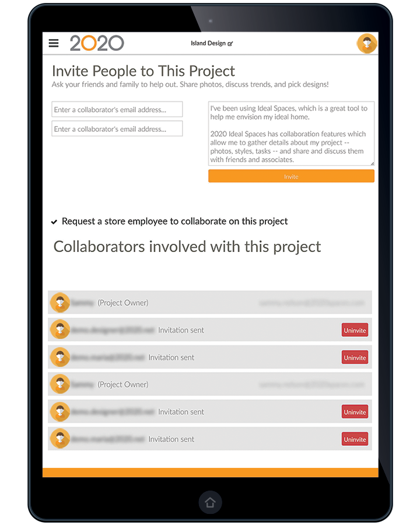This screenshot has width=420, height=525.
Task: Click the second collaborator email field
Action: [x=117, y=129]
